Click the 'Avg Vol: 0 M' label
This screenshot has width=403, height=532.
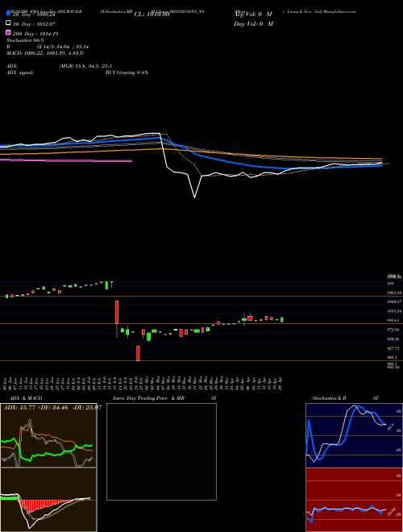point(253,15)
